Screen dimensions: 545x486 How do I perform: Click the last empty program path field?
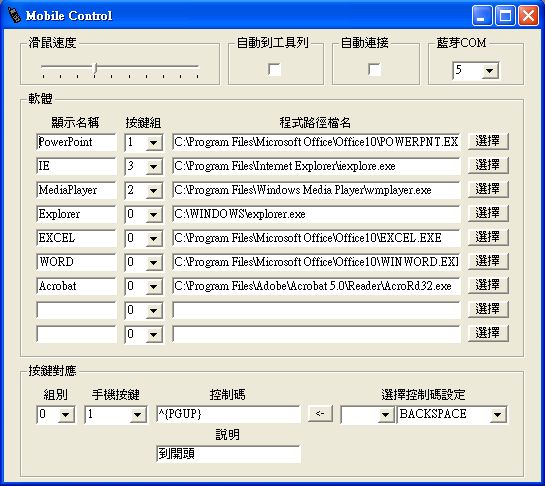[x=316, y=334]
